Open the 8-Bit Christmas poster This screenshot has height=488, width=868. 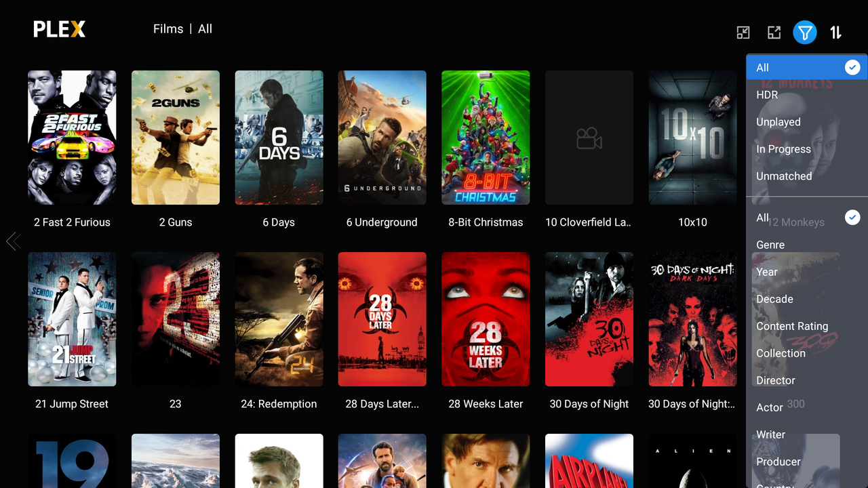tap(486, 138)
